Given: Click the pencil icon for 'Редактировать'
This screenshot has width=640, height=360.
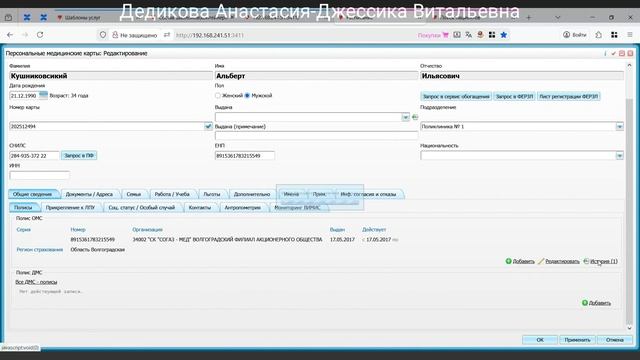Looking at the screenshot, I should point(541,261).
